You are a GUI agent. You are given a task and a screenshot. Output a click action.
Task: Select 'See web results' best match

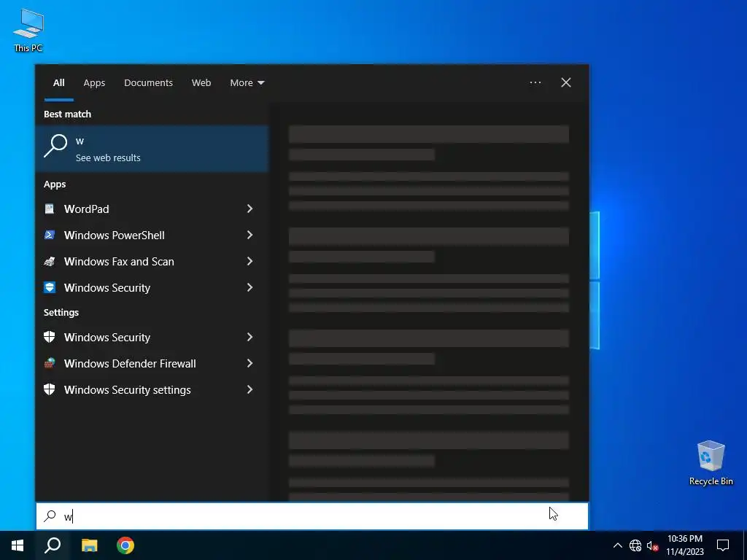[152, 149]
